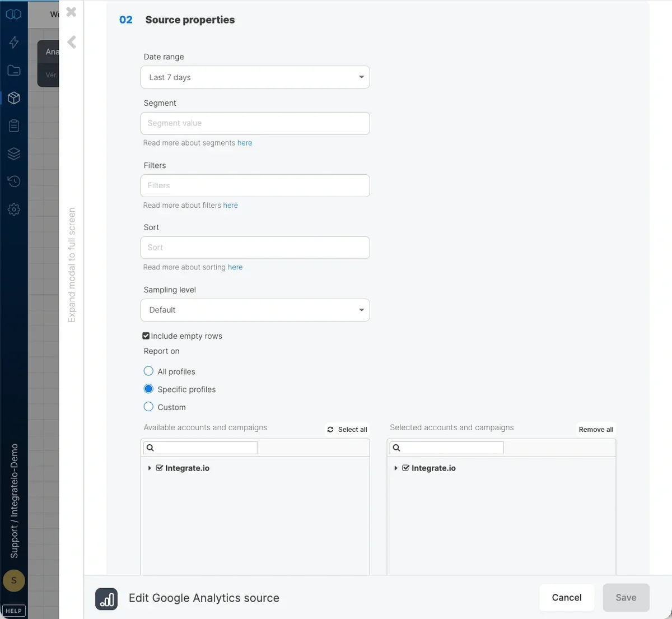Select the All profiles radio button
This screenshot has height=619, width=672.
click(148, 371)
